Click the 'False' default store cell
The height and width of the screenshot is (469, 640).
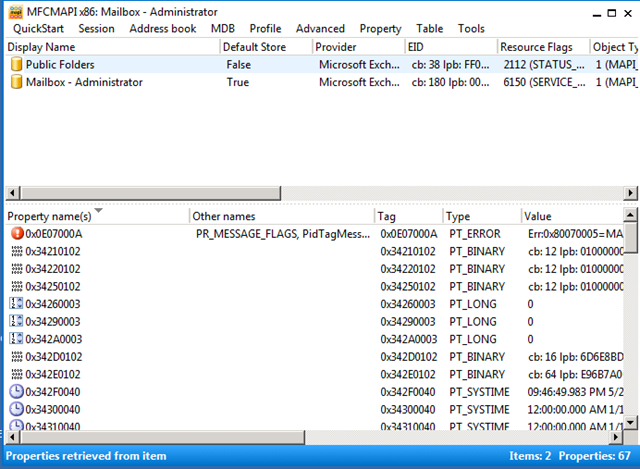pyautogui.click(x=239, y=64)
